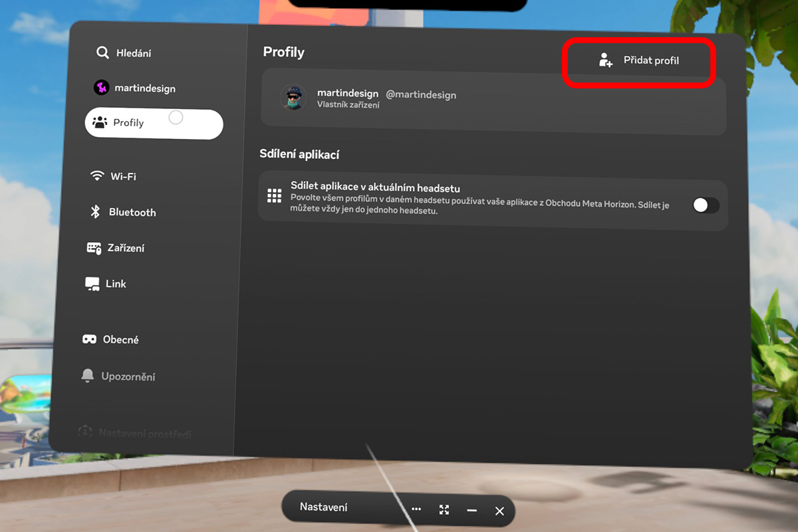Select the Profily sidebar item
Screen dimensions: 798x532
(x=154, y=124)
